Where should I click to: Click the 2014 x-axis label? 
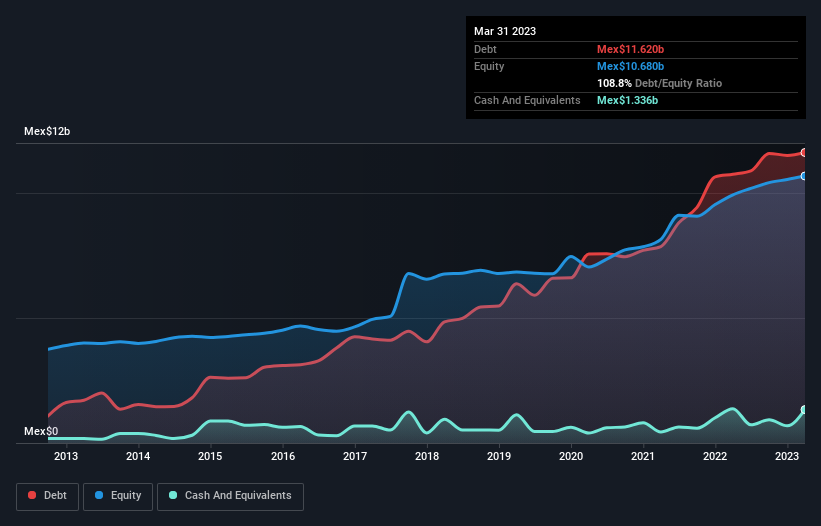138,456
